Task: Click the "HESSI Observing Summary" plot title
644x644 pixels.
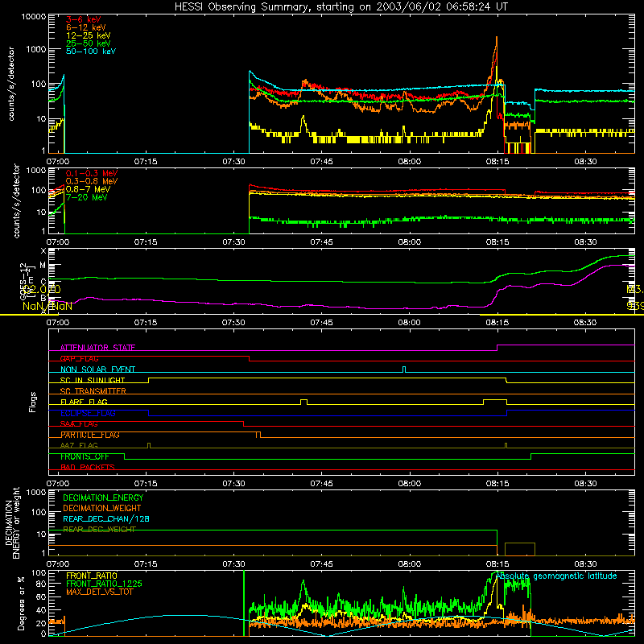Action: tap(341, 6)
